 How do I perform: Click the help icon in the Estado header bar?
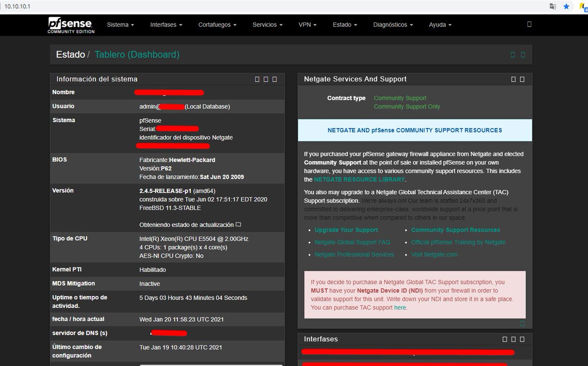coord(523,54)
